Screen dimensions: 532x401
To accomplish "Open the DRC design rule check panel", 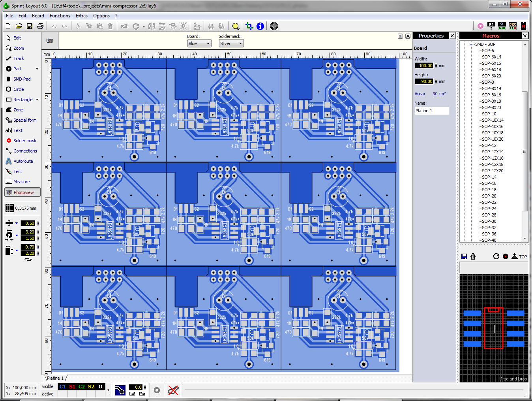I will tap(512, 26).
